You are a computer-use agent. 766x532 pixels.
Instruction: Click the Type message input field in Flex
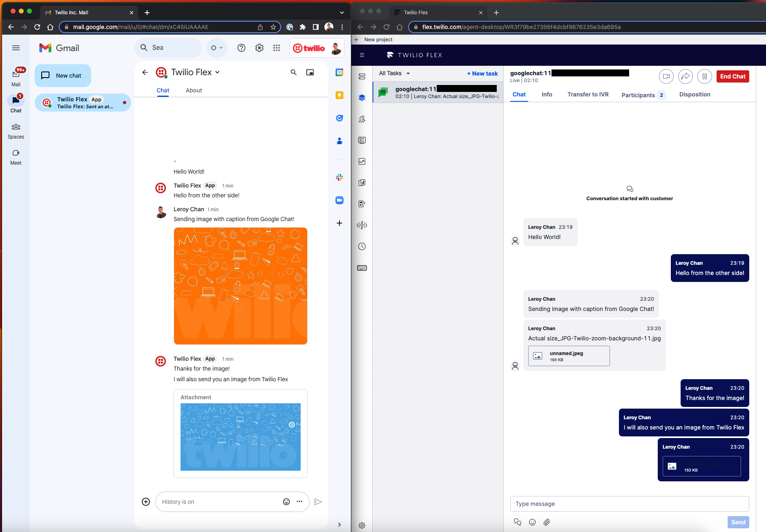(x=630, y=504)
